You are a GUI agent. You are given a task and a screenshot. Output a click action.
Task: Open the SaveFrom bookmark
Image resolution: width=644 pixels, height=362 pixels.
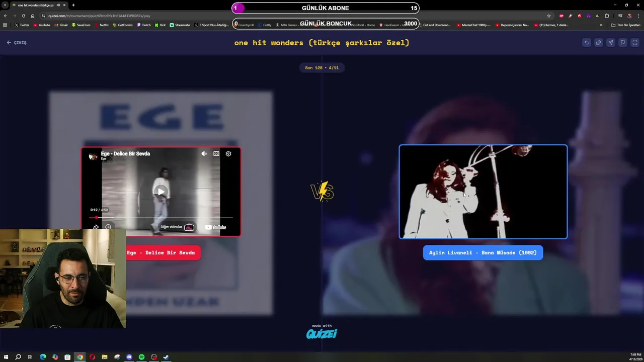pos(81,25)
